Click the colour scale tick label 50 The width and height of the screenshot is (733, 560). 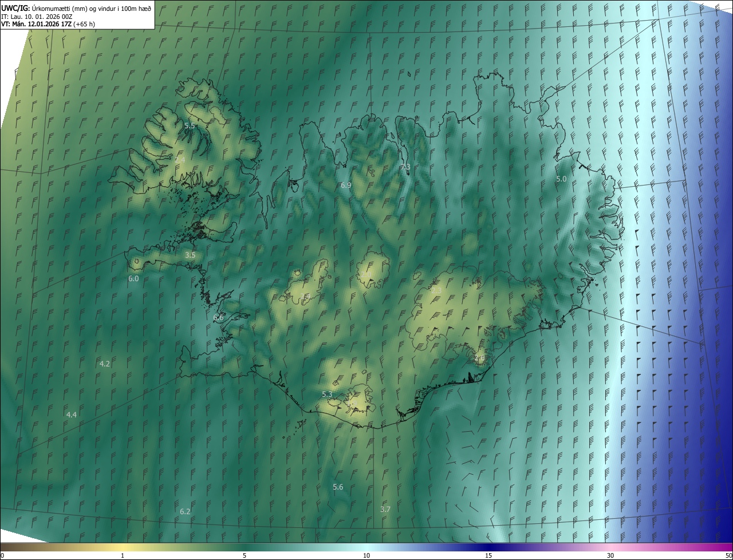(x=728, y=555)
